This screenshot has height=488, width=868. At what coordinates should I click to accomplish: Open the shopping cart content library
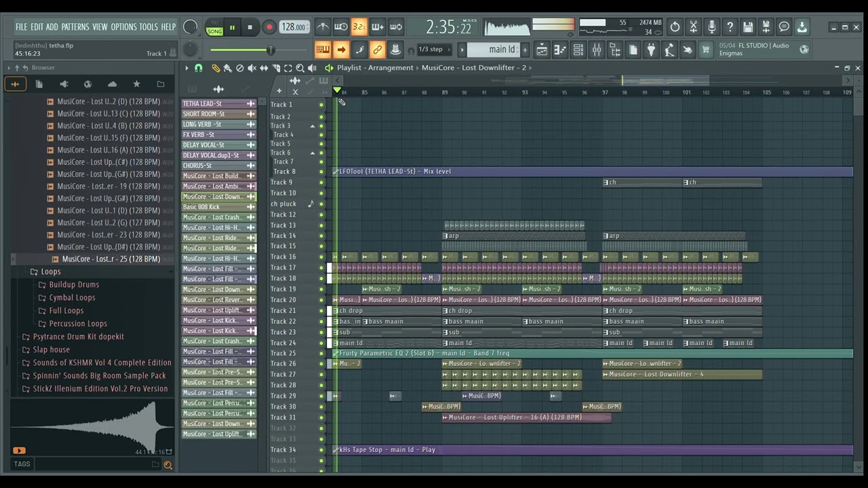tap(706, 49)
